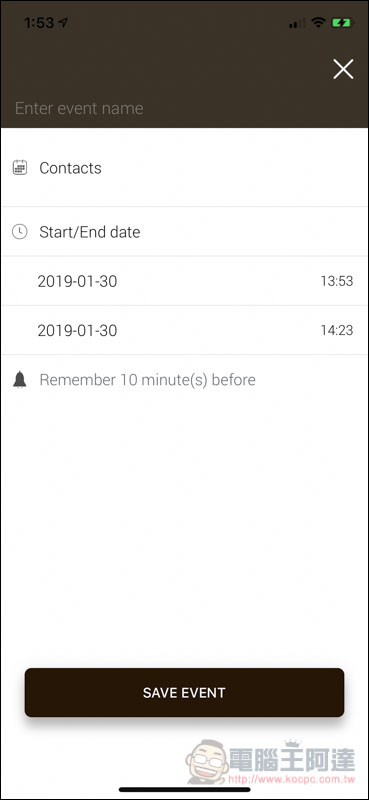Select the Start/End date label
Image resolution: width=369 pixels, height=800 pixels.
(x=90, y=232)
